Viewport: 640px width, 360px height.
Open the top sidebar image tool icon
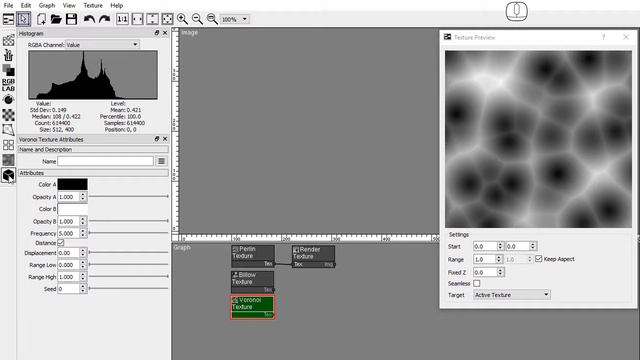8,40
